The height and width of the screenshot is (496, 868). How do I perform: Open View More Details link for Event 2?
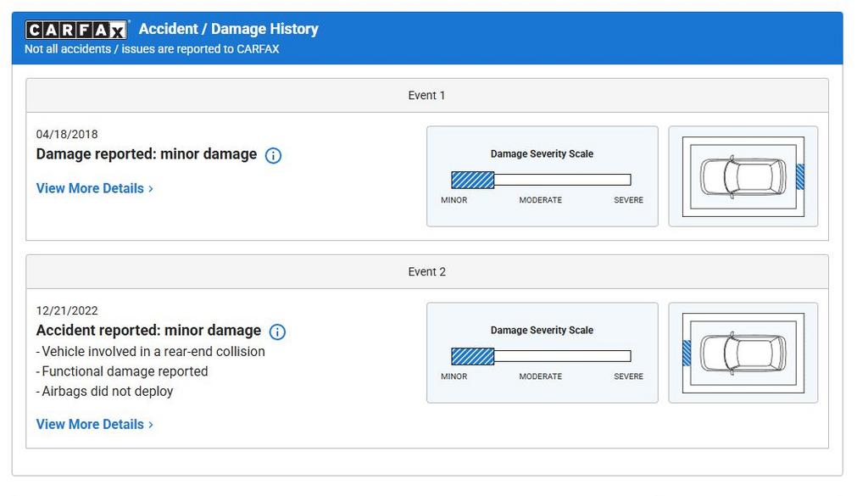coord(90,424)
